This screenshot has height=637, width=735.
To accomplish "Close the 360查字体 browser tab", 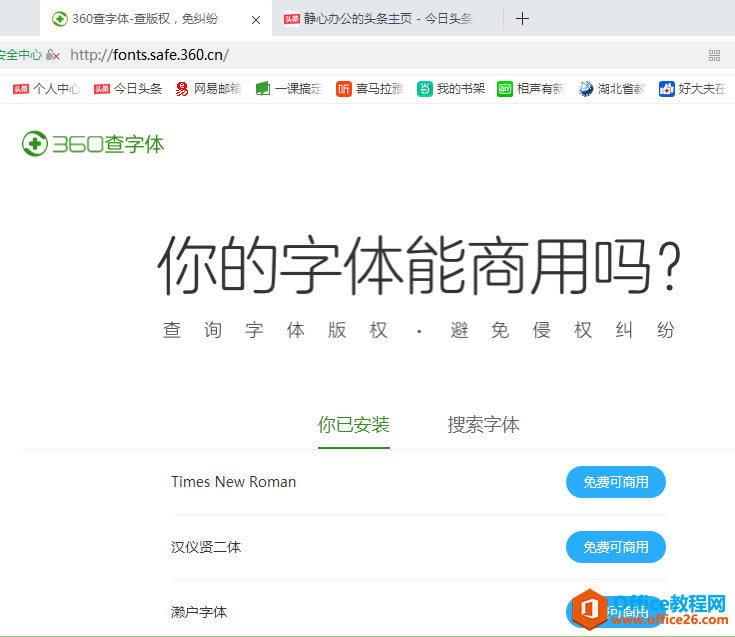I will tap(255, 20).
